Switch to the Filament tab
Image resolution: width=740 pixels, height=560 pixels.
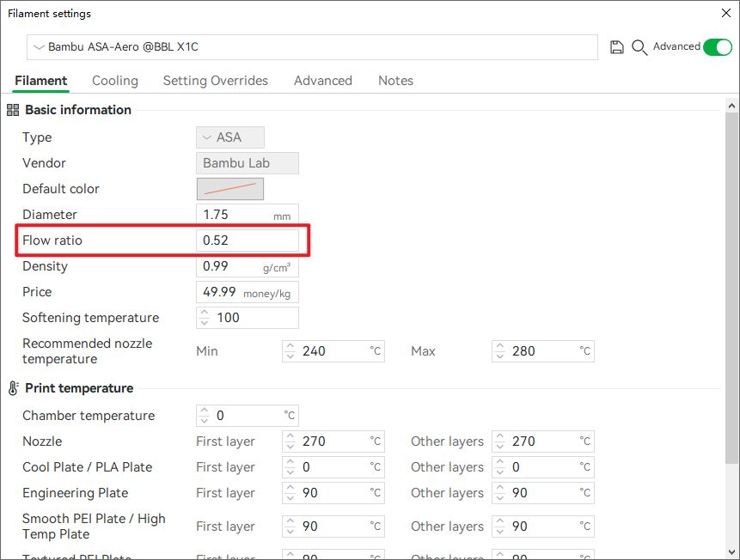(x=41, y=81)
